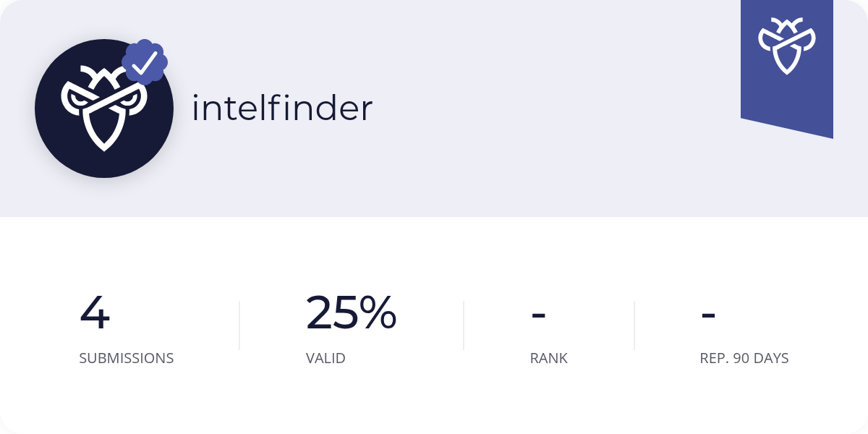Click the dash above RANK
This screenshot has height=434, width=868.
coord(538,315)
